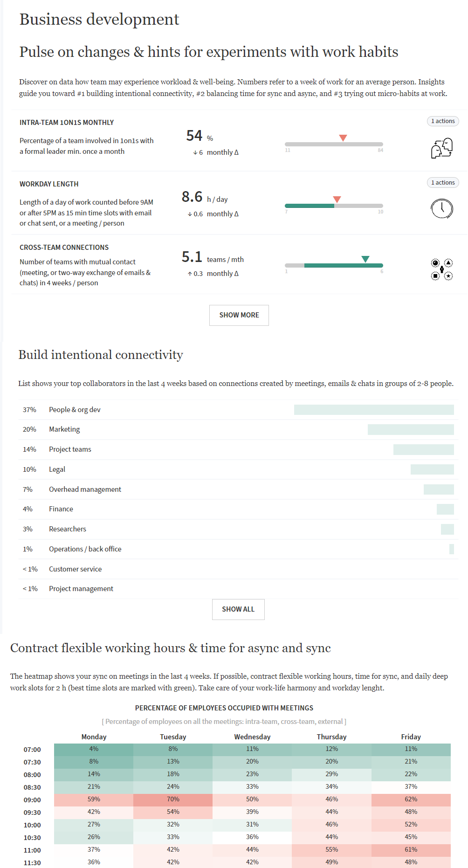Click the Tuesday 09:00 heatmap cell showing 70%
Viewport: 468px width, 868px height.
(x=173, y=799)
